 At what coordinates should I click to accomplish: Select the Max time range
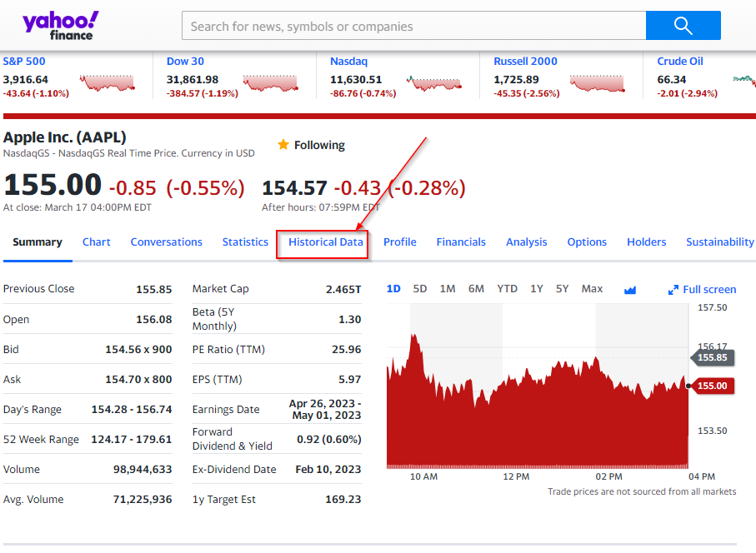coord(592,287)
